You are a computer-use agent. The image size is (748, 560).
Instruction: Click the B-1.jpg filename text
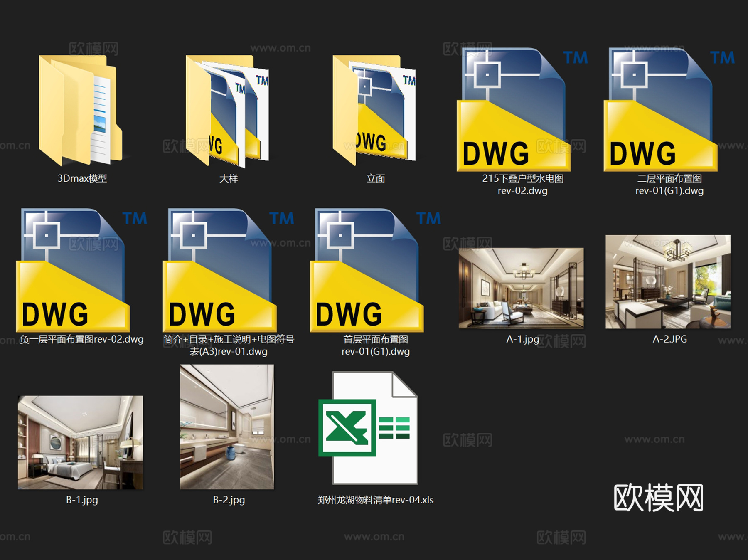point(82,500)
